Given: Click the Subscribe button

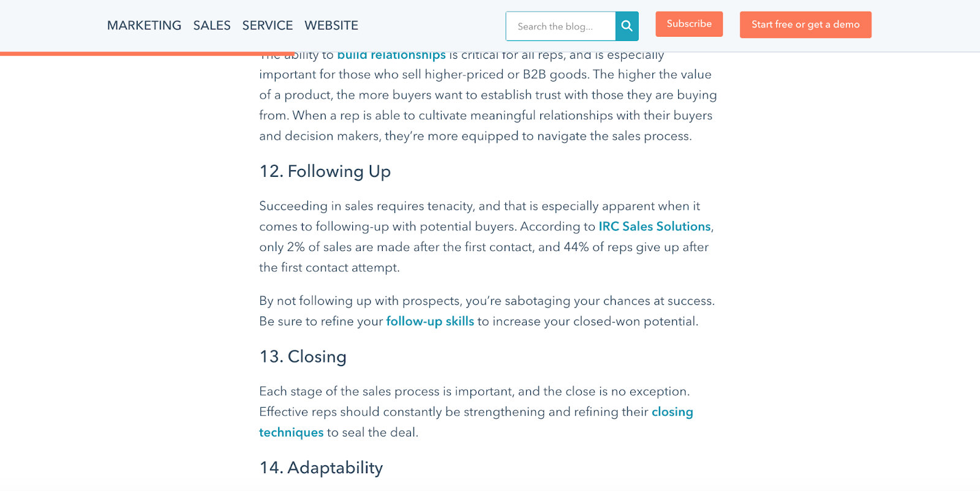Looking at the screenshot, I should [x=689, y=24].
